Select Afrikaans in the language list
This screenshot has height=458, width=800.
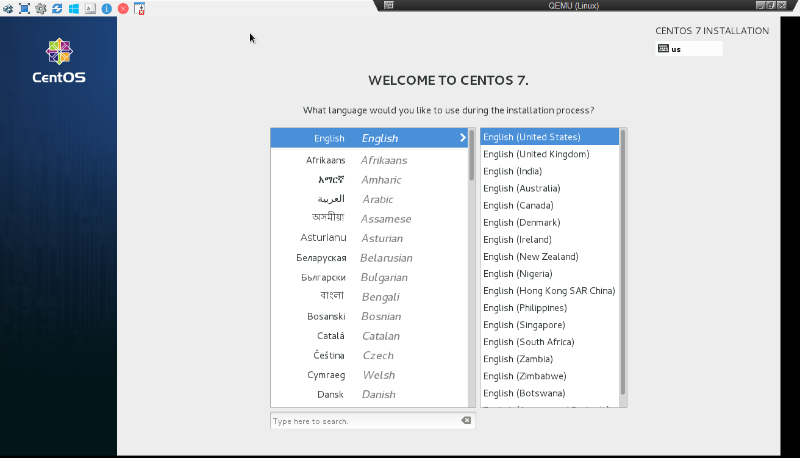[x=369, y=160]
